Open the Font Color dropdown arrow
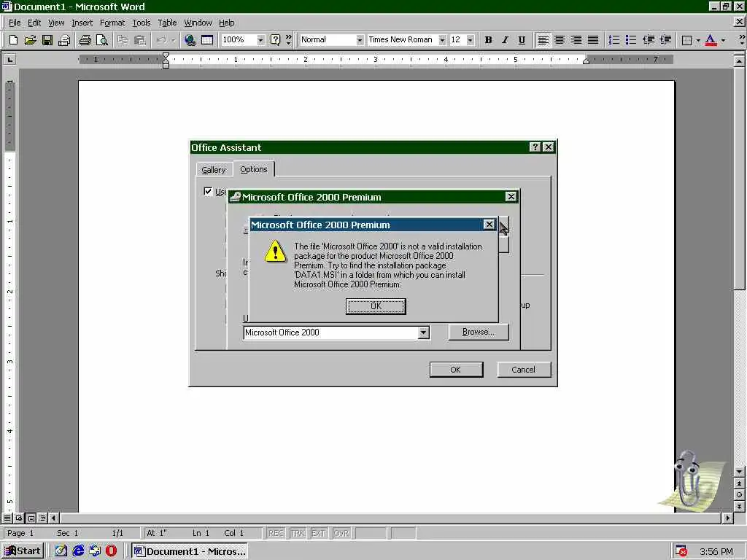Viewport: 747px width, 560px height. click(x=723, y=40)
